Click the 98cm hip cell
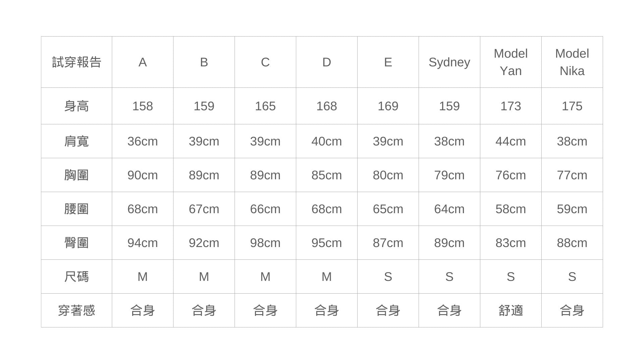 click(265, 243)
